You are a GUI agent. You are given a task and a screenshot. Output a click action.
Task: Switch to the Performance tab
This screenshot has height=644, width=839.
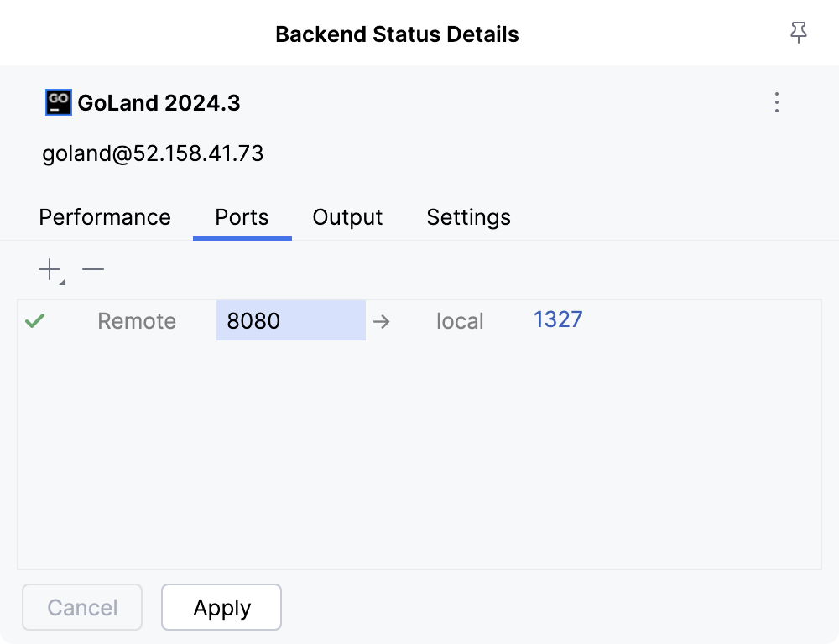pyautogui.click(x=105, y=217)
